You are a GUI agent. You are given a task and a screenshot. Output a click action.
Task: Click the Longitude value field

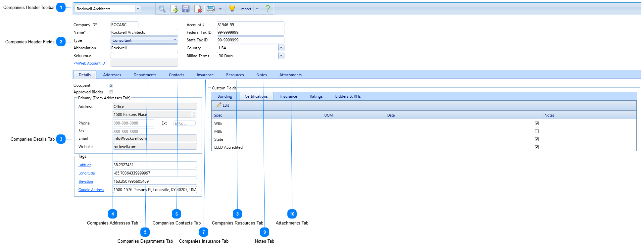pos(155,173)
